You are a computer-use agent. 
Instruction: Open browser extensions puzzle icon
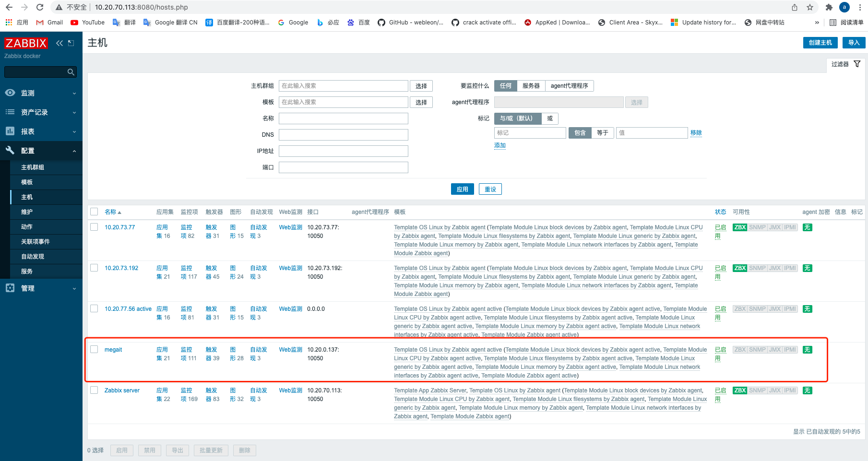click(x=829, y=7)
